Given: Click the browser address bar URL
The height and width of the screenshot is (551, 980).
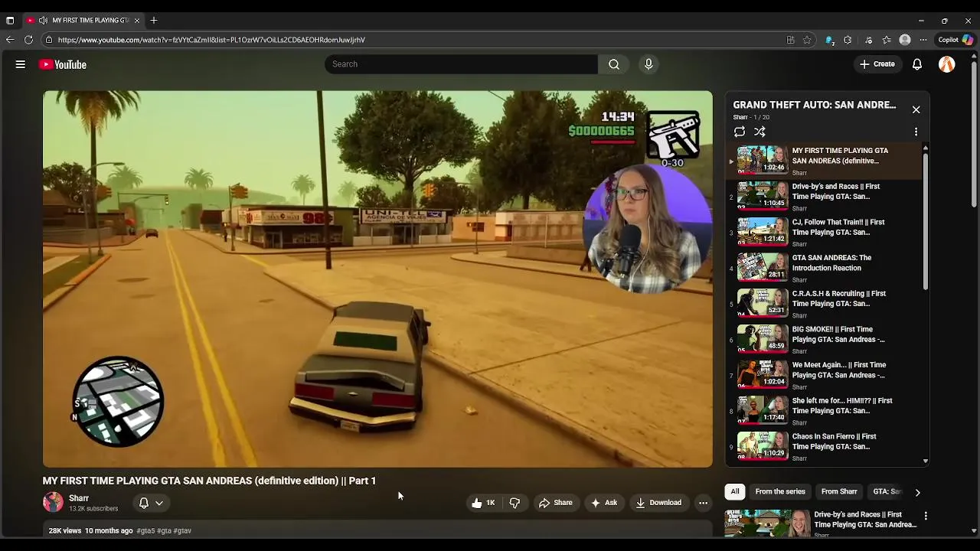Looking at the screenshot, I should [211, 40].
